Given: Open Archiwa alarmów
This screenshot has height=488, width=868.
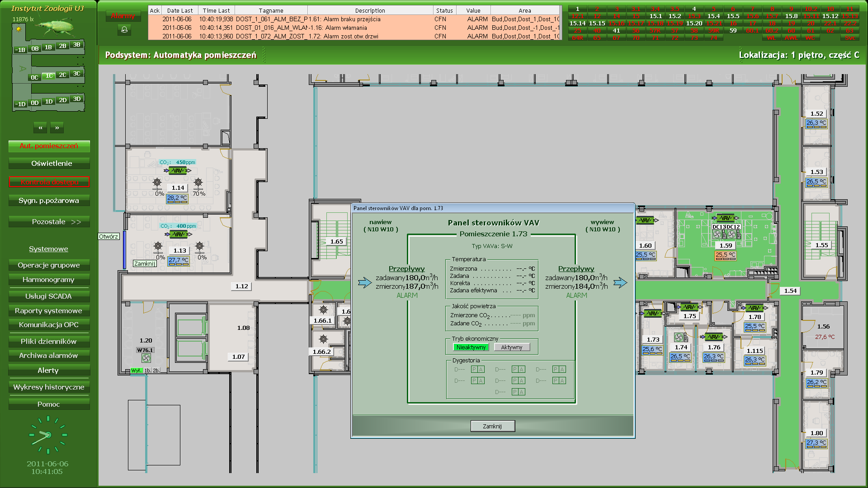Looking at the screenshot, I should [49, 356].
